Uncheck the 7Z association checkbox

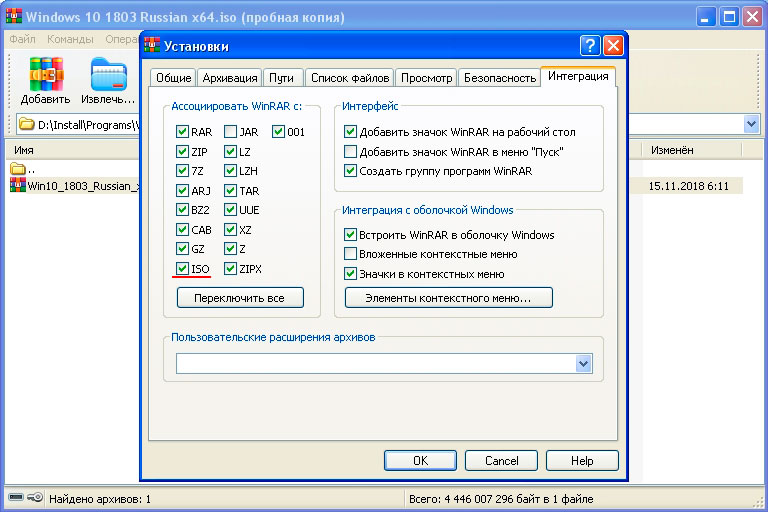click(x=182, y=171)
